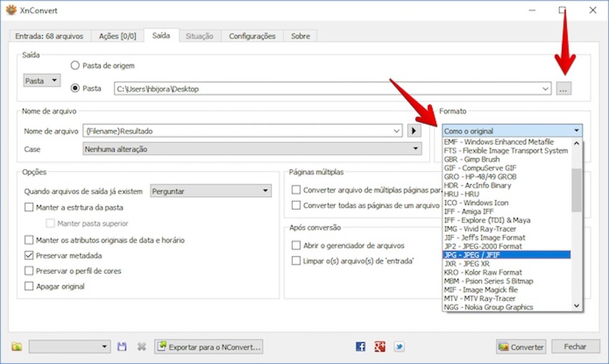Image resolution: width=609 pixels, height=364 pixels.
Task: Save current settings with the floppy disk icon
Action: 122,347
